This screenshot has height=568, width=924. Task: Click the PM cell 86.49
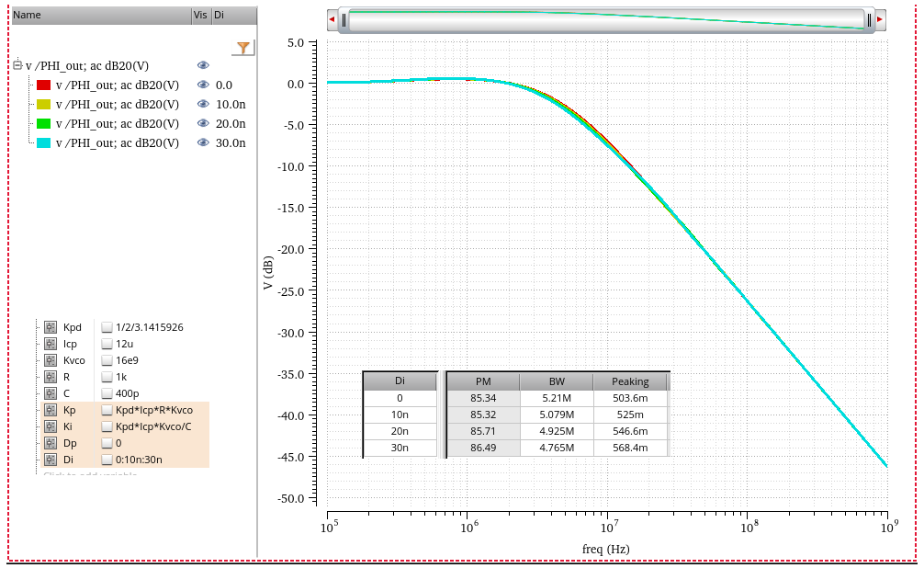[483, 448]
